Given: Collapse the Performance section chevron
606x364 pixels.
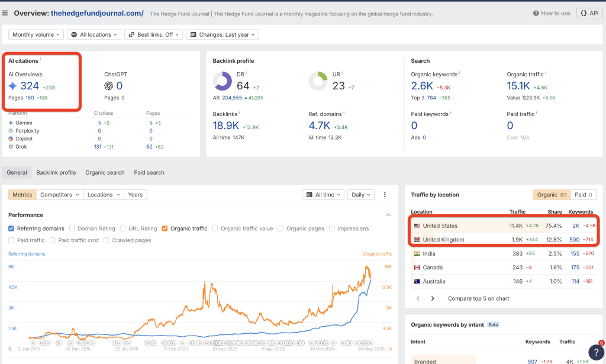Looking at the screenshot, I should coord(388,215).
